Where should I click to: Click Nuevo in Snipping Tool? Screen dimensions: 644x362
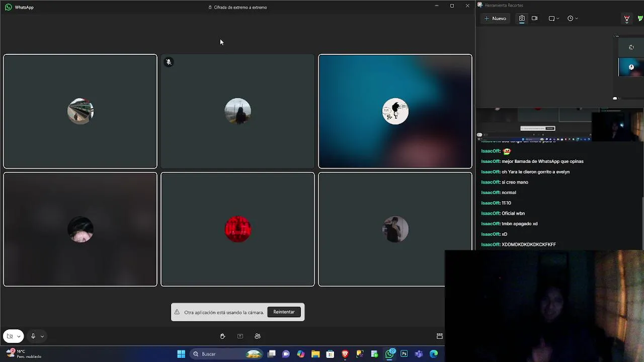click(x=495, y=18)
